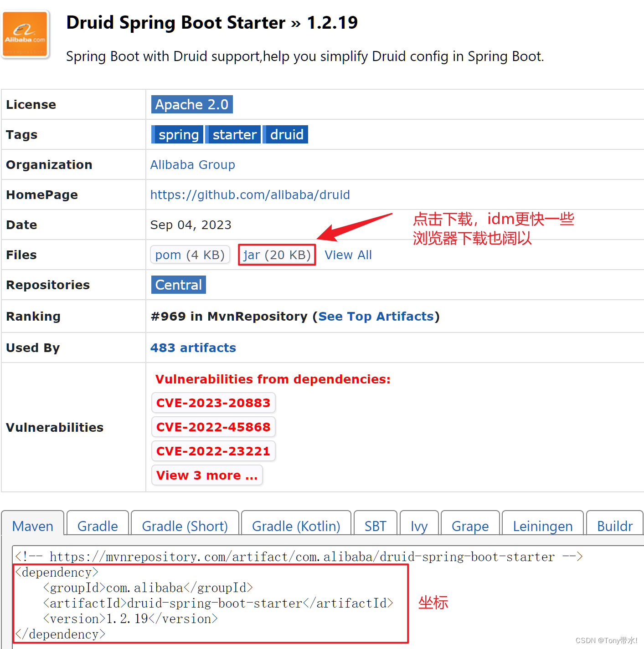
Task: Download the jar (20 KB) file
Action: pos(277,255)
